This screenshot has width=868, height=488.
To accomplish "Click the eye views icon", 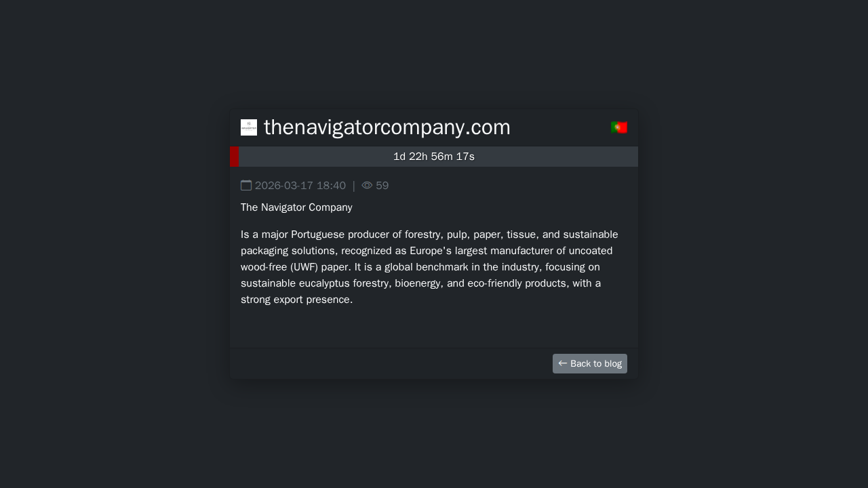I will 367,186.
